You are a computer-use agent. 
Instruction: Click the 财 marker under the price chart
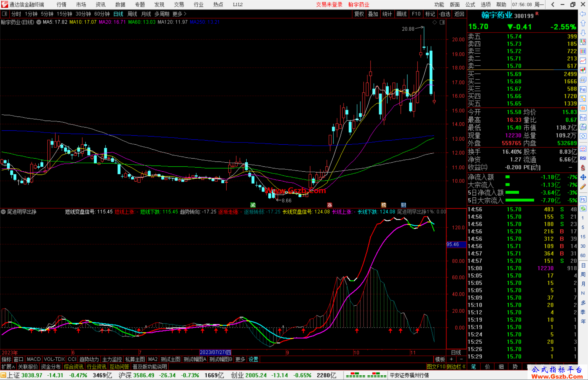pyautogui.click(x=403, y=205)
